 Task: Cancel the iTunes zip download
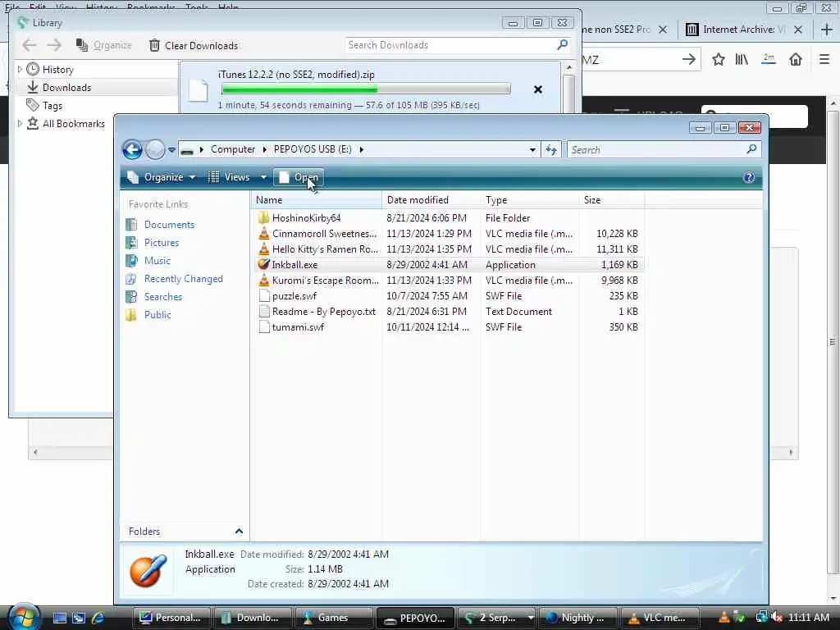[538, 89]
